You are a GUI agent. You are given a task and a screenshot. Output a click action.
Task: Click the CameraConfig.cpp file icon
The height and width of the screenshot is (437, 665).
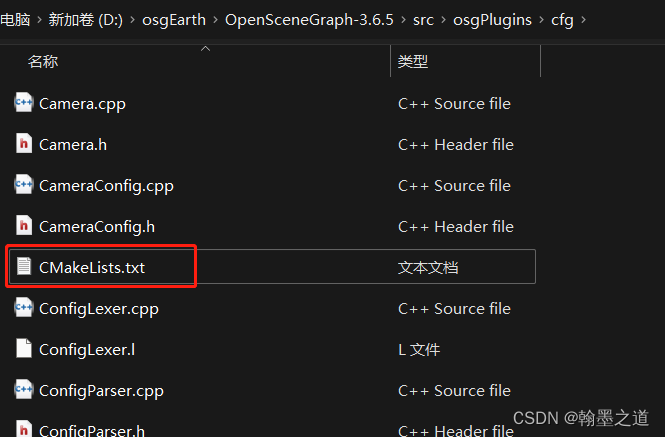click(x=23, y=185)
